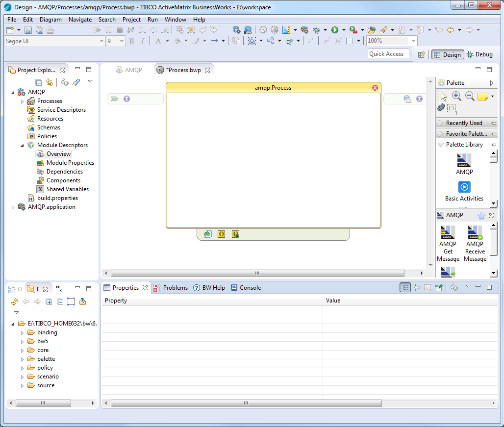Viewport: 504px width, 427px height.
Task: Click the green arrow icon under the process
Action: [208, 234]
